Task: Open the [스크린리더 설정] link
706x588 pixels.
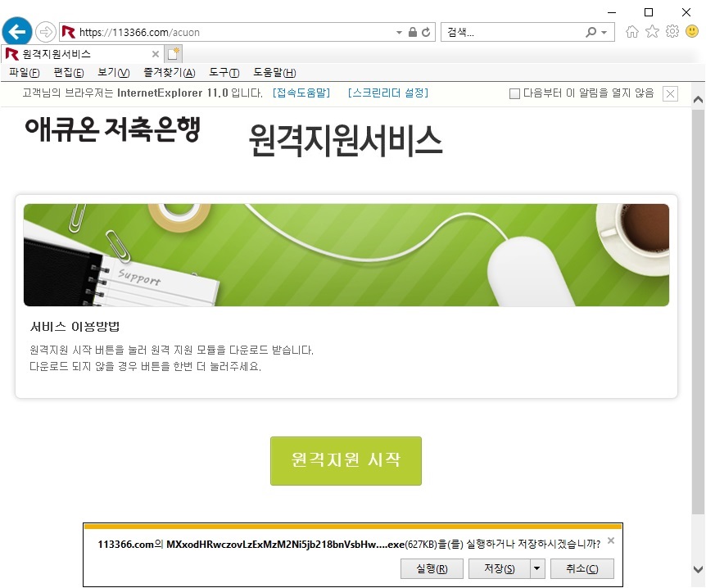Action: click(x=388, y=93)
